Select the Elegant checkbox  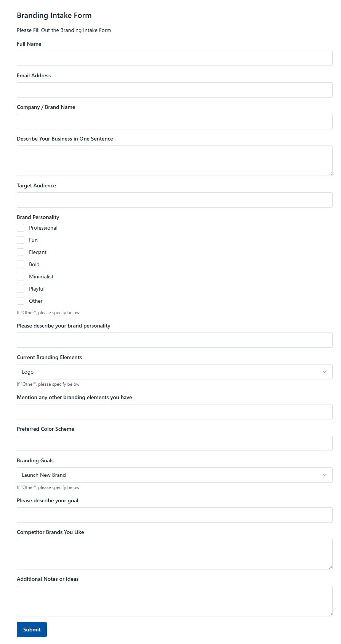[x=21, y=252]
